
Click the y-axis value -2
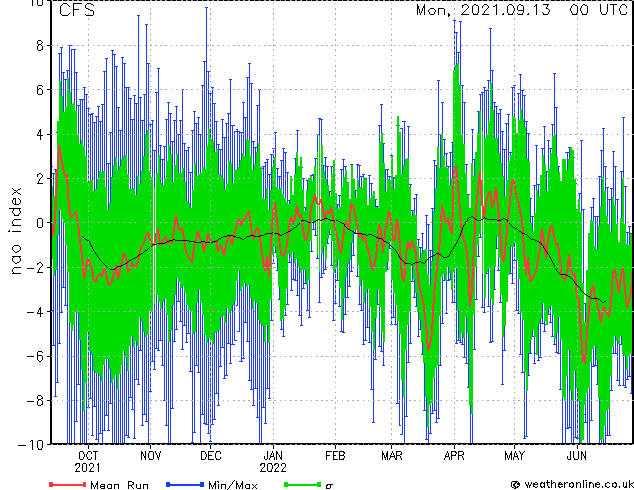(35, 267)
